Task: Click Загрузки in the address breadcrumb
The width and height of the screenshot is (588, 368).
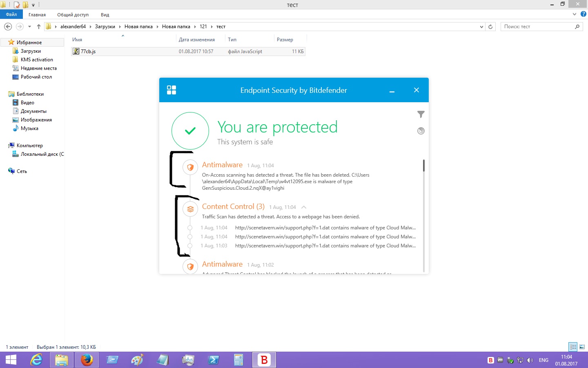Action: [x=105, y=27]
